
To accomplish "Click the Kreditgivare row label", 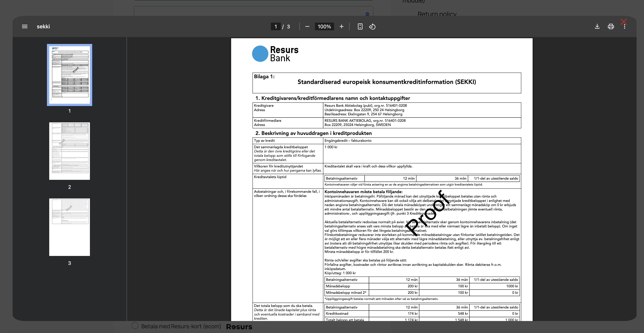I will pyautogui.click(x=264, y=106).
